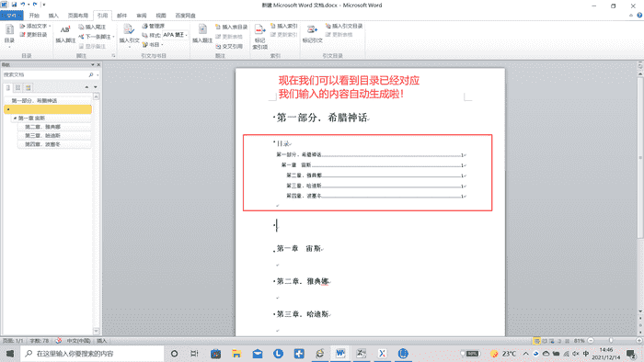Collapse the highlighted blank heading in navigation pane
This screenshot has height=362, width=644.
coord(8,109)
